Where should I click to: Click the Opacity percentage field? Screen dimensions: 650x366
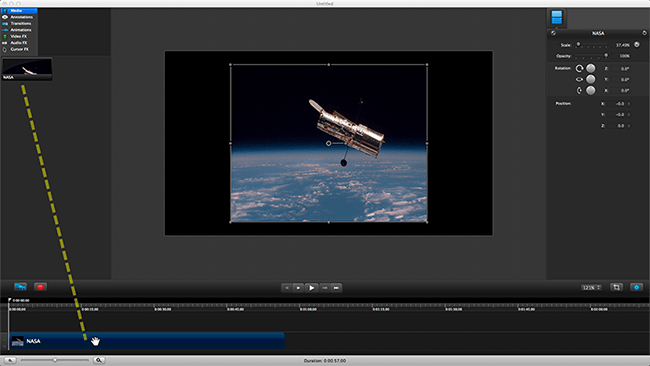622,56
